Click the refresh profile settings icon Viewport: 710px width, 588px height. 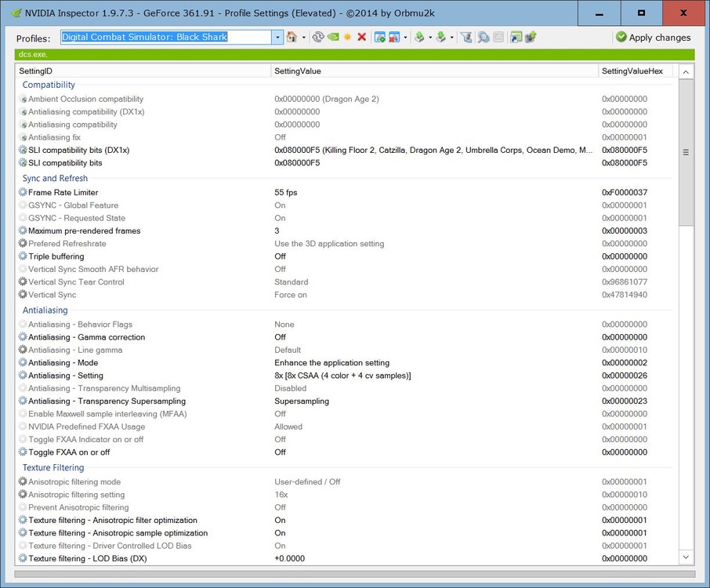[318, 37]
